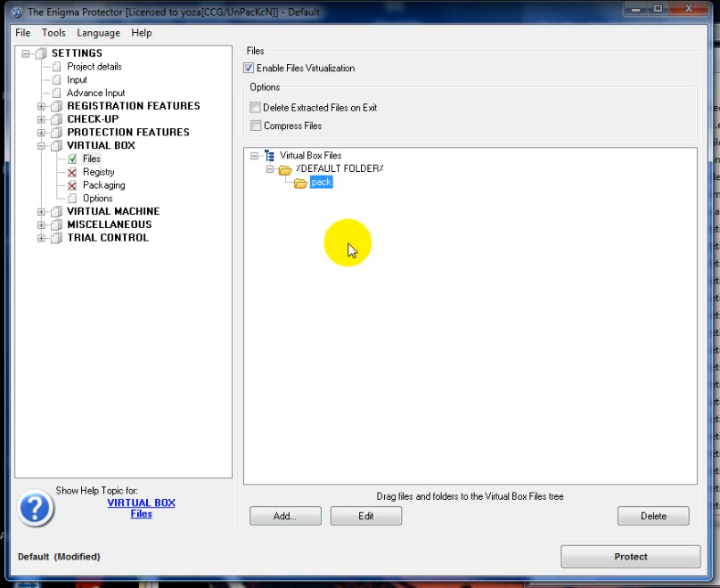Click the MISCELLANEOUS pages icon
The width and height of the screenshot is (720, 588).
coord(56,225)
